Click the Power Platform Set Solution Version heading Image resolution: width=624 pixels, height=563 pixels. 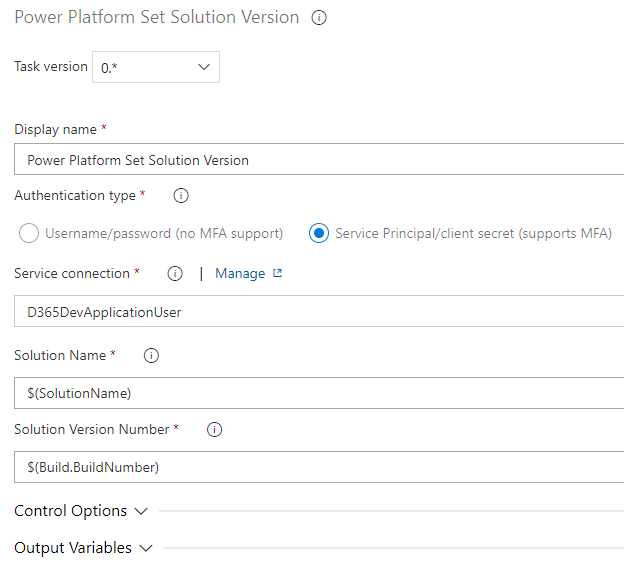(x=156, y=18)
